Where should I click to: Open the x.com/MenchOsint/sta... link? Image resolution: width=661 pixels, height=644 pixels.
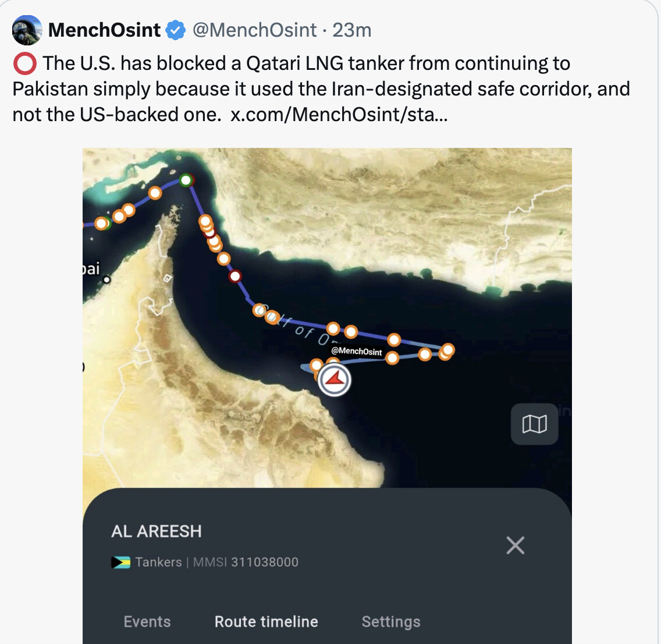pos(339,114)
